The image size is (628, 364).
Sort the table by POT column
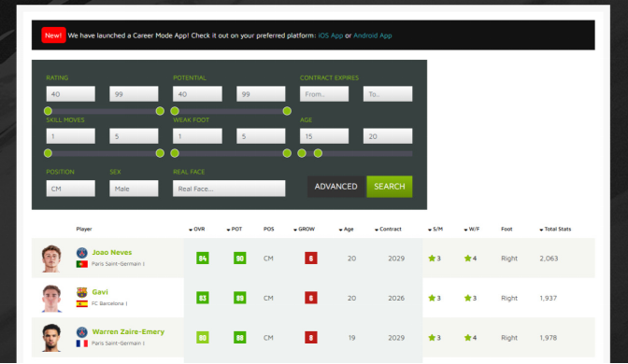click(x=235, y=230)
